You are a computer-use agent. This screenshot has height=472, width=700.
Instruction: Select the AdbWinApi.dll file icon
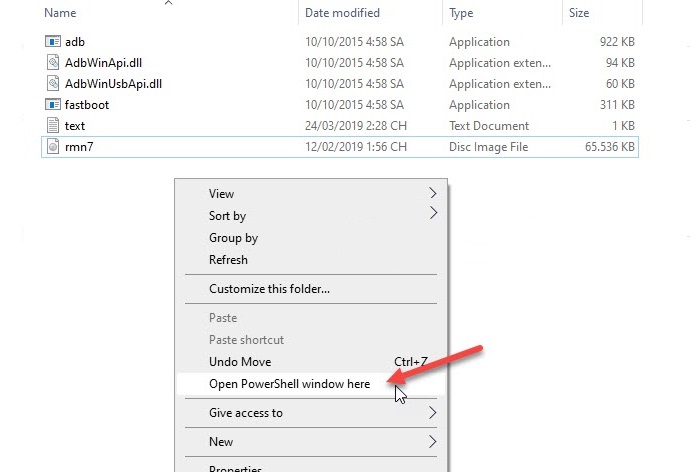click(x=54, y=63)
